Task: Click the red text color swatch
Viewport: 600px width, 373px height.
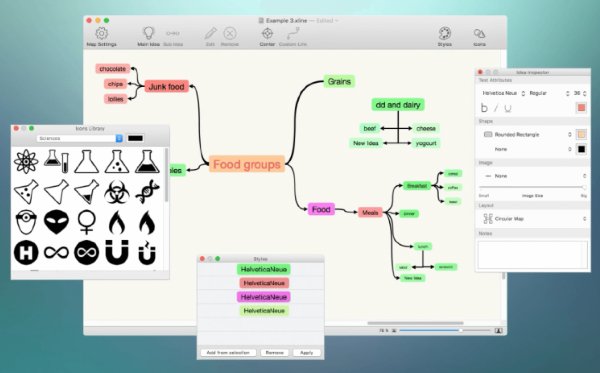Action: tap(581, 108)
